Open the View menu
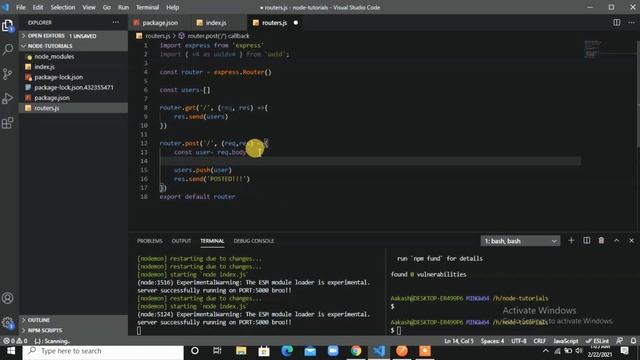Viewport: 640px width, 360px height. [x=89, y=7]
